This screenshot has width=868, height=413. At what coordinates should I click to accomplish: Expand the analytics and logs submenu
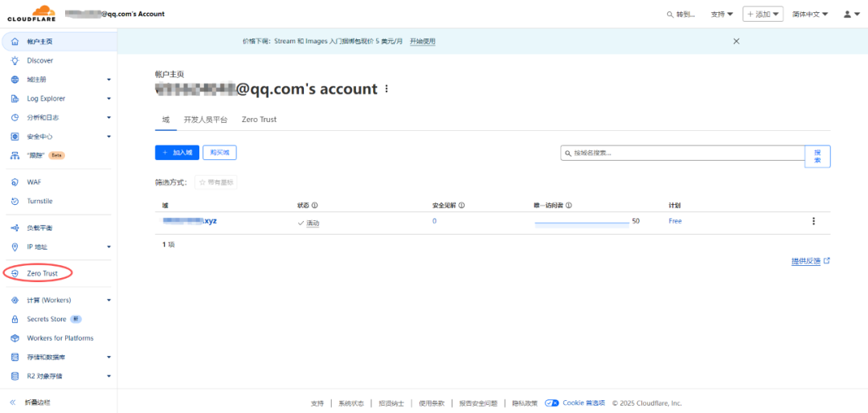tap(109, 117)
